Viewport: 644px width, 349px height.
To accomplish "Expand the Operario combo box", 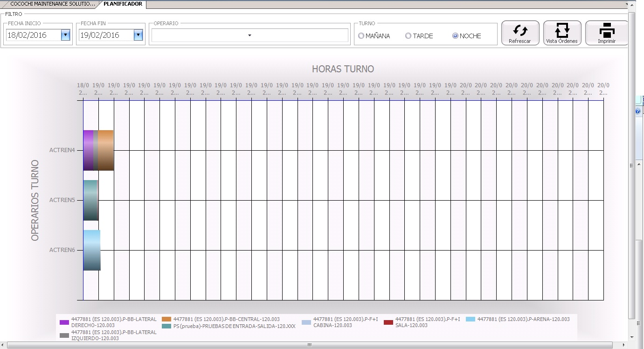I will click(249, 35).
